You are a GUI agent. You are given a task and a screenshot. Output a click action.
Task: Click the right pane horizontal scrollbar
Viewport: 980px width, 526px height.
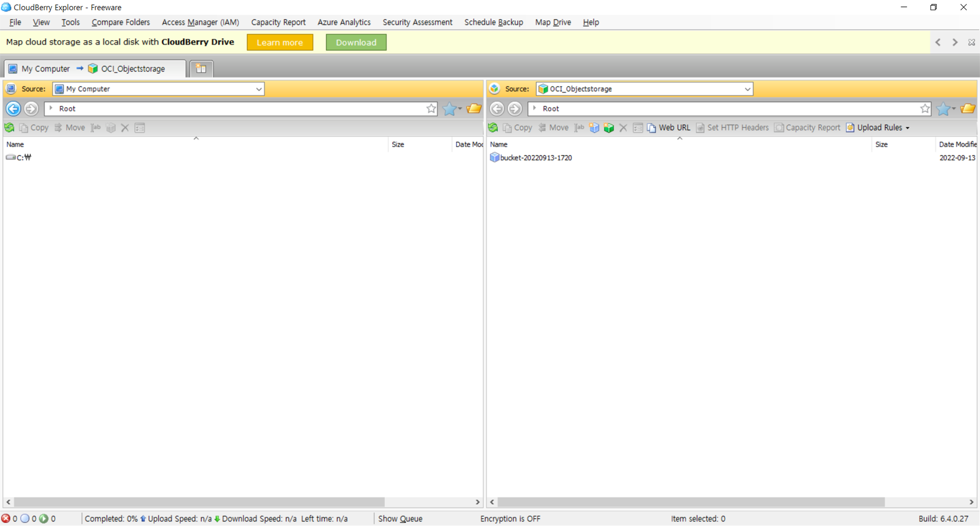click(x=691, y=502)
